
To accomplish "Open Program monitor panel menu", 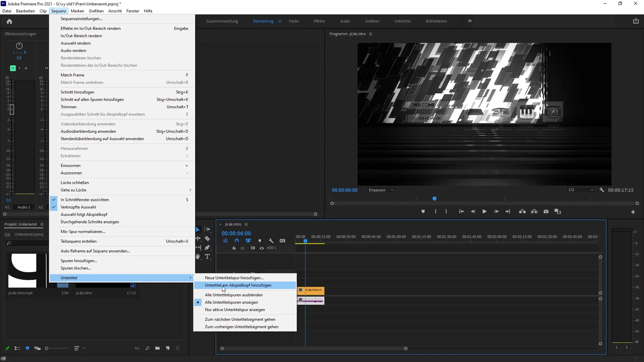I will coord(371,34).
